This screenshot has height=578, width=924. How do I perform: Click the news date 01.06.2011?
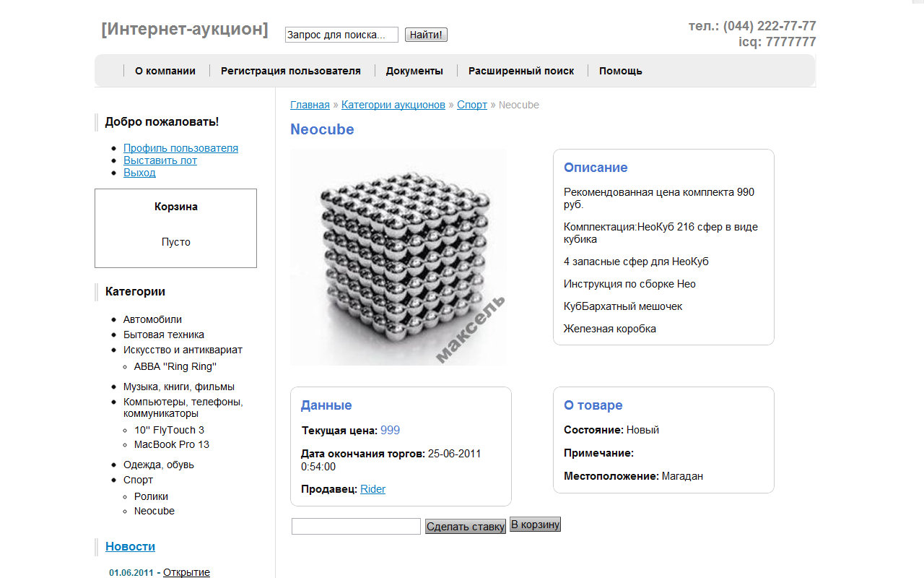131,573
